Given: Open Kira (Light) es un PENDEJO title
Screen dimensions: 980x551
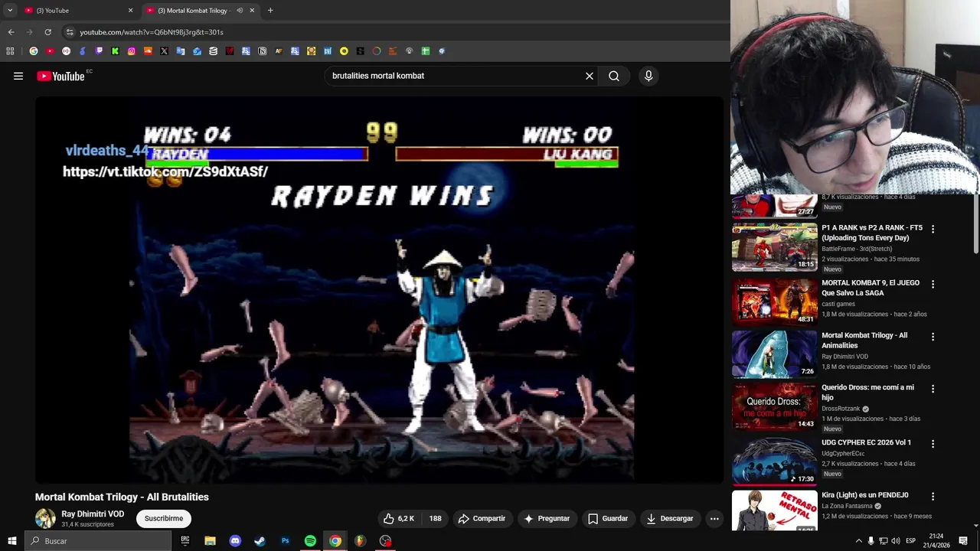Looking at the screenshot, I should point(865,495).
